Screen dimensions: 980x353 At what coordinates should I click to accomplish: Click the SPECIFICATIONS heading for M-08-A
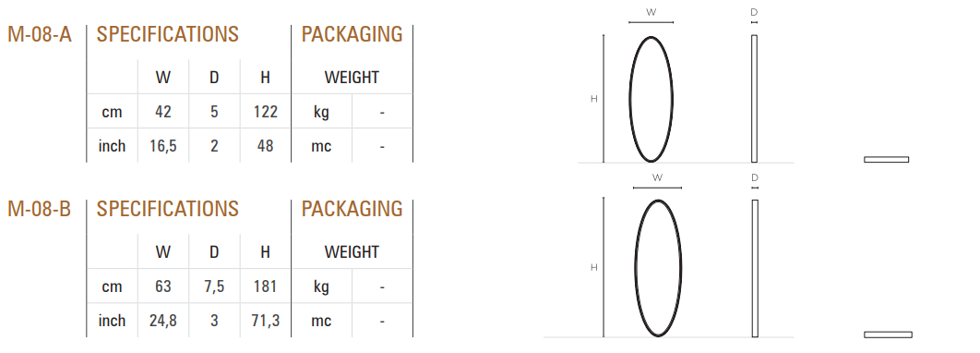point(168,34)
